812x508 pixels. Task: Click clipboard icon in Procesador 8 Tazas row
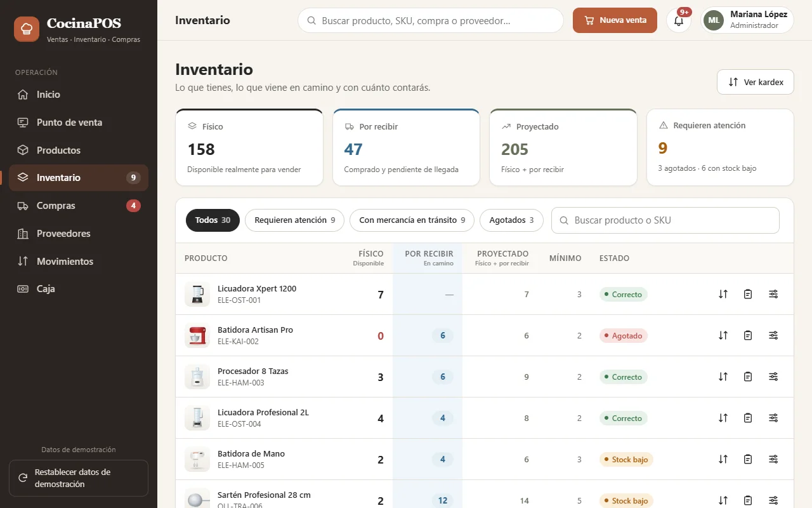[x=748, y=377]
